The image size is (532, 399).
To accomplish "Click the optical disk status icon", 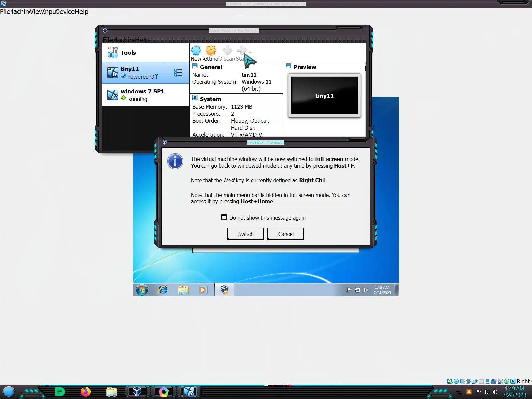I will (456, 381).
